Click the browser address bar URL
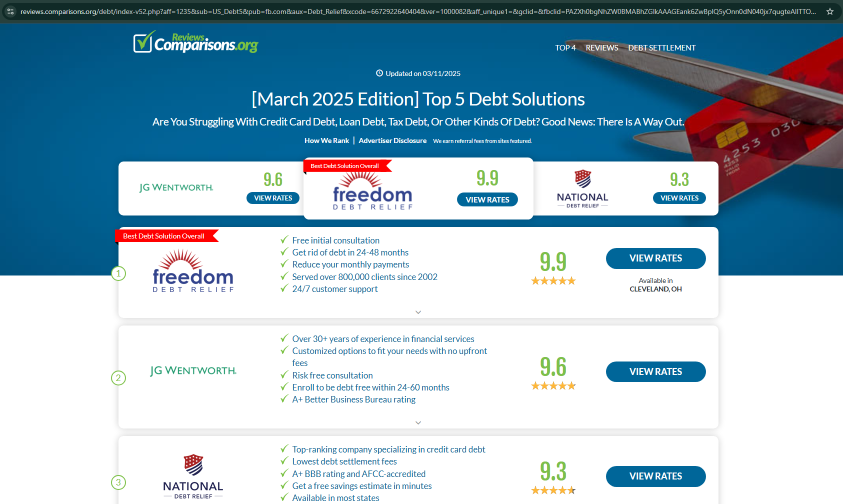 [x=418, y=11]
